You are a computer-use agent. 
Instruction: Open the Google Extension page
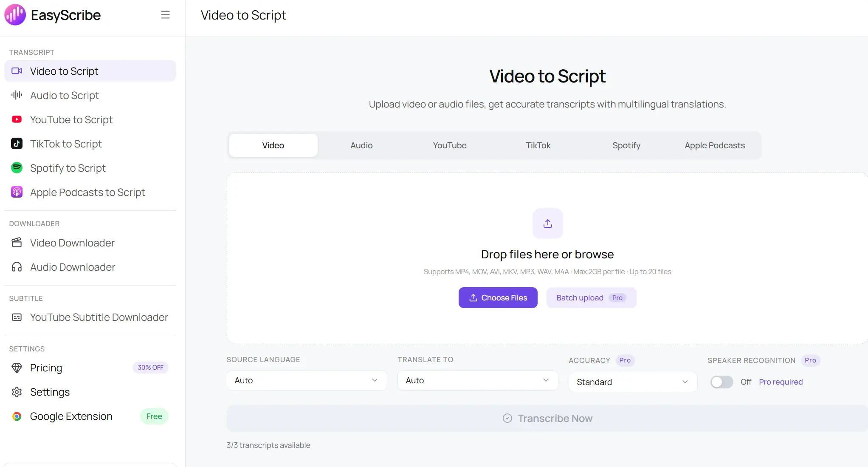(x=90, y=416)
